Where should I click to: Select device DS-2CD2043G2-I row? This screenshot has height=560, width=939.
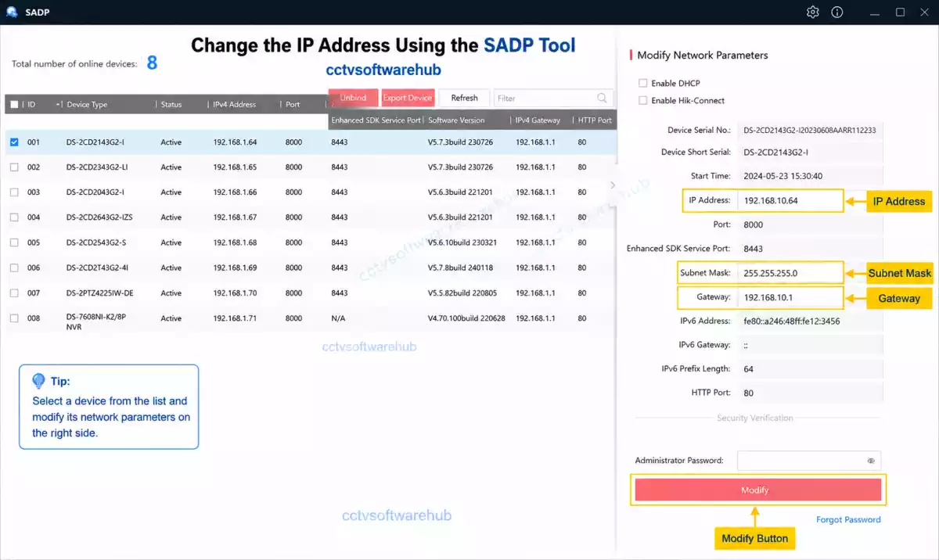coord(311,192)
